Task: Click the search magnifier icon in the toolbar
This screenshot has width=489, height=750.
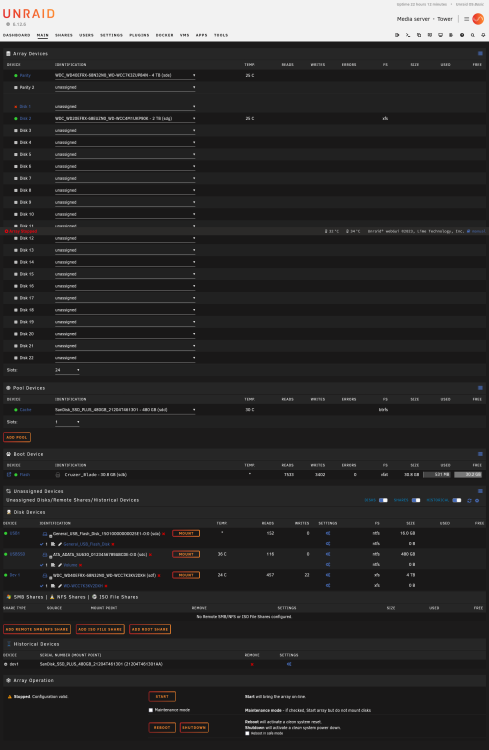Action: [x=473, y=35]
